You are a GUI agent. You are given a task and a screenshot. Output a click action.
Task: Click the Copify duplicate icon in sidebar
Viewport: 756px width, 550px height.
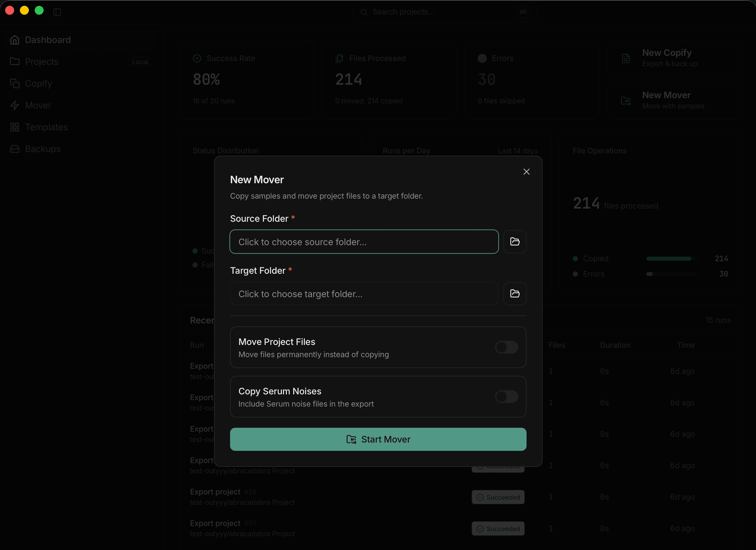[15, 83]
